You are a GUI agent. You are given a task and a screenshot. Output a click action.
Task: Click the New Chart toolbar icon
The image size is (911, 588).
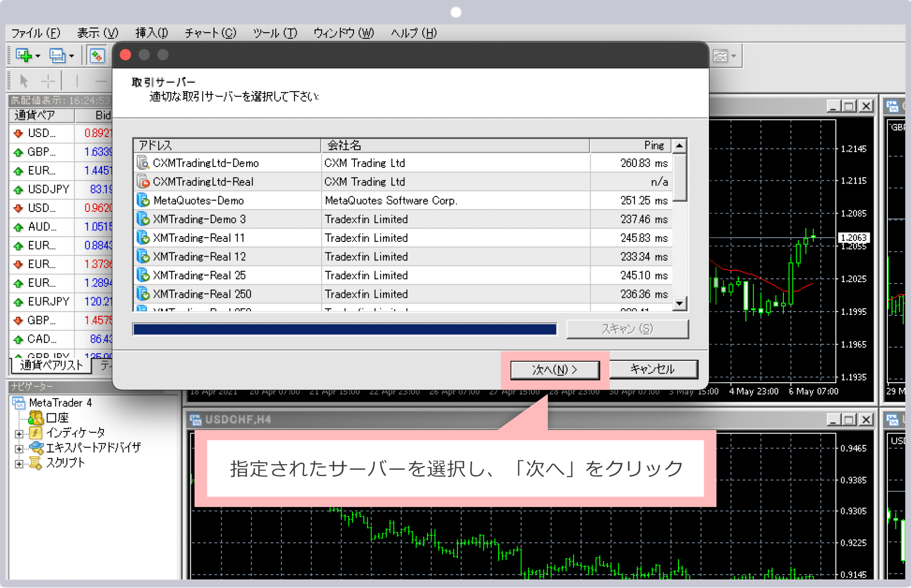coord(23,56)
